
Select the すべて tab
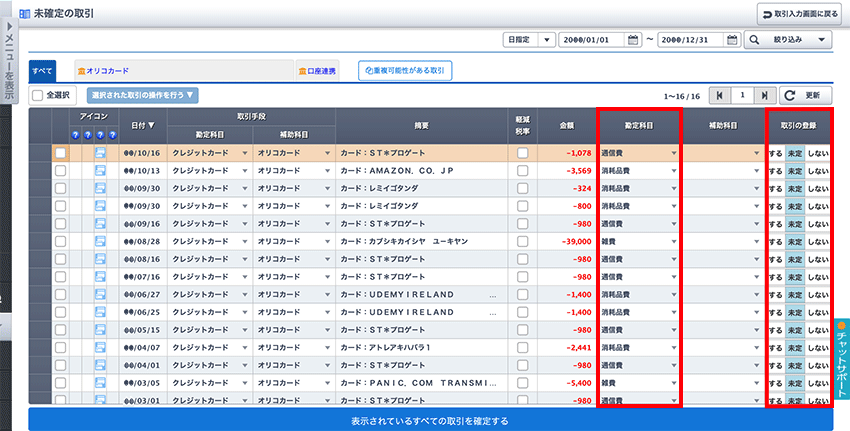point(42,71)
